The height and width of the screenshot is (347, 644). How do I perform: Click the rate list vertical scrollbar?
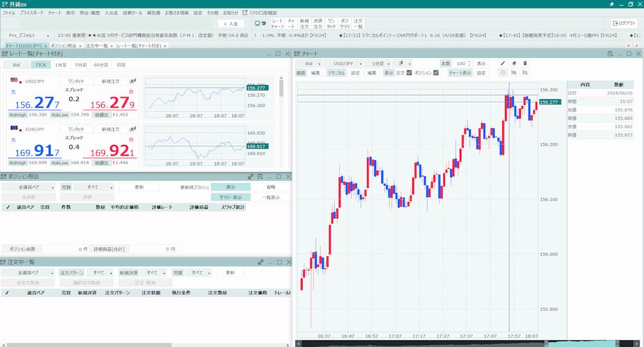[x=281, y=88]
